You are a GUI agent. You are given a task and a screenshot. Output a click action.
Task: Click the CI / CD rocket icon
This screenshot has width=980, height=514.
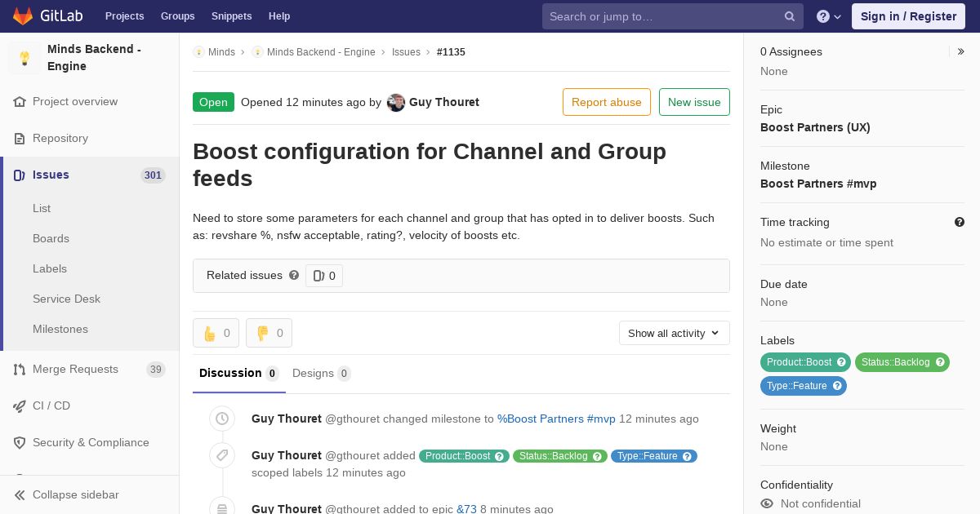coord(20,406)
